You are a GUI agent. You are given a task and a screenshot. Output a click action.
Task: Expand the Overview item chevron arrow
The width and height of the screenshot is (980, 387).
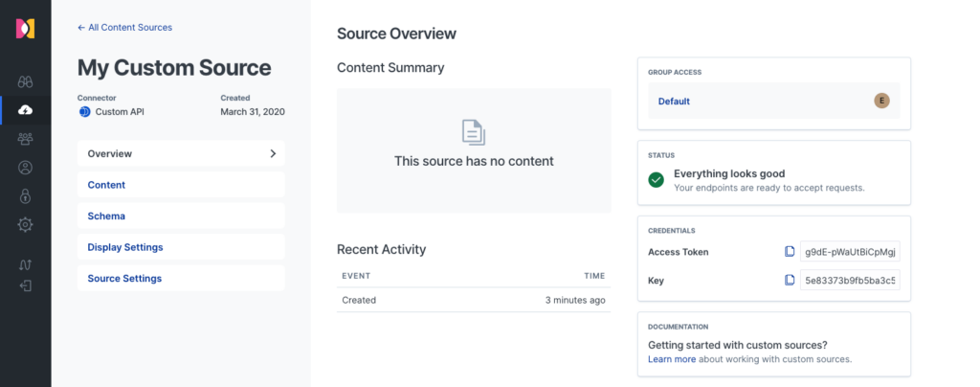pos(273,153)
